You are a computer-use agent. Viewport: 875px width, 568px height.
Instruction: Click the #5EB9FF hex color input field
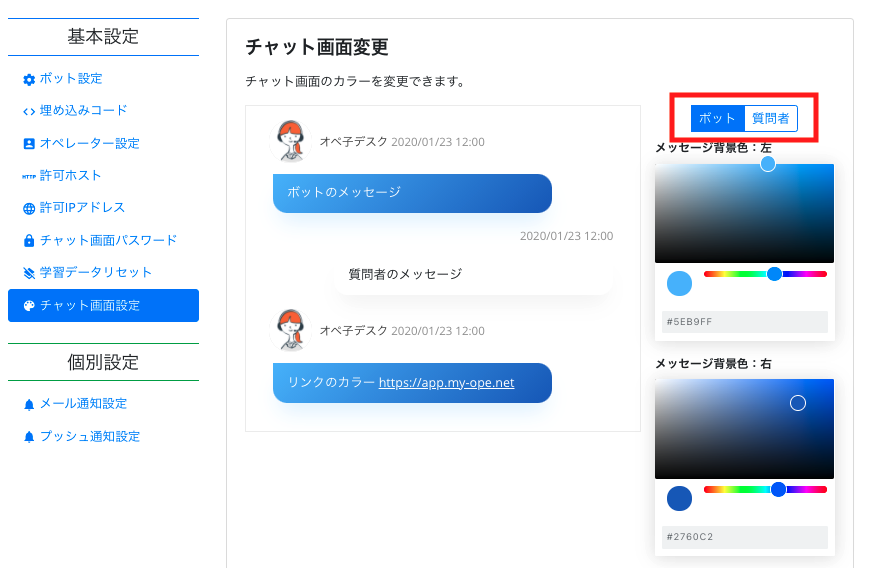(x=745, y=322)
